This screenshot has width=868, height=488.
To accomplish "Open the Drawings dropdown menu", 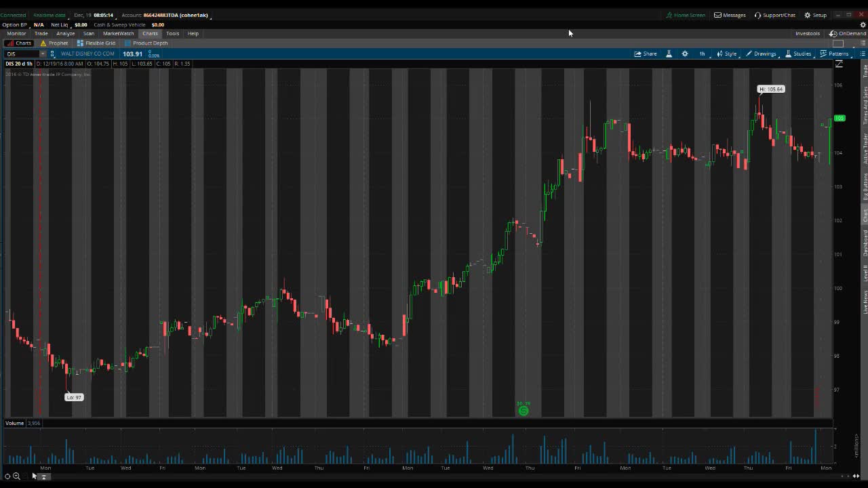I will 761,54.
